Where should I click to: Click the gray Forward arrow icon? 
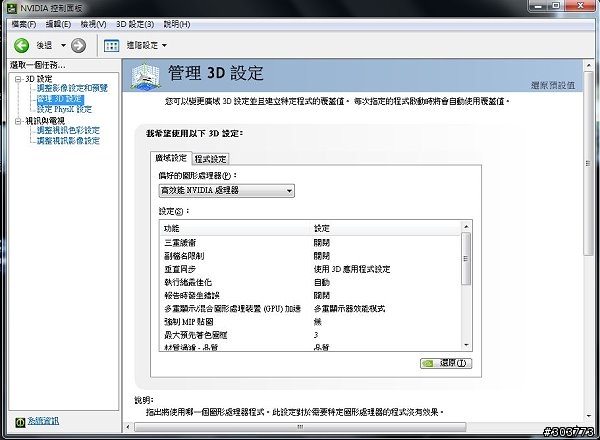[x=78, y=46]
